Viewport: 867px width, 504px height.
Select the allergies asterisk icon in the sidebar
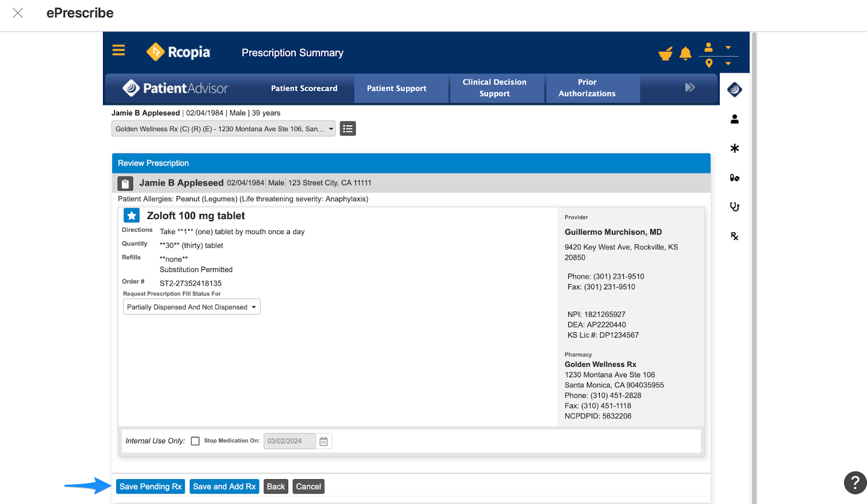tap(734, 148)
